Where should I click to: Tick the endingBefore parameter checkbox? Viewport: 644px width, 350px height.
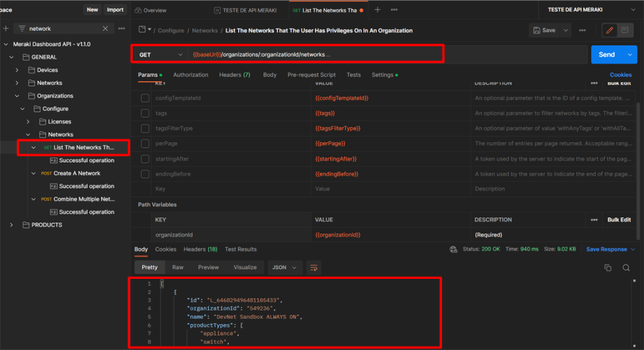click(145, 174)
